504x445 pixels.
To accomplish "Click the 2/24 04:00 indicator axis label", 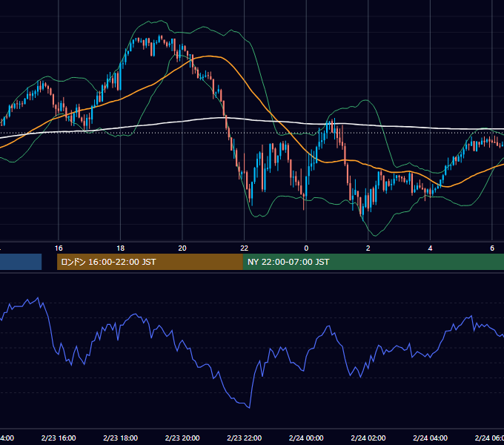I will (431, 438).
